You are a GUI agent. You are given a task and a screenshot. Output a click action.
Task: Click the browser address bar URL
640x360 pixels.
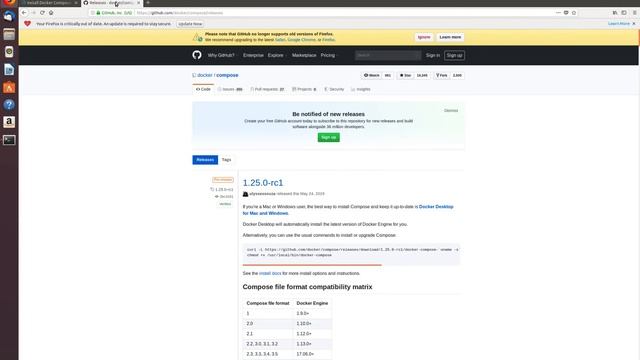180,13
